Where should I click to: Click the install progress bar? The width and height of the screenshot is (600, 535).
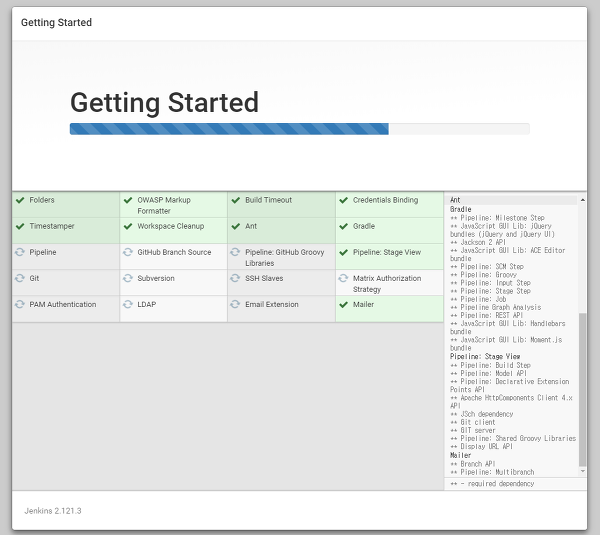300,129
